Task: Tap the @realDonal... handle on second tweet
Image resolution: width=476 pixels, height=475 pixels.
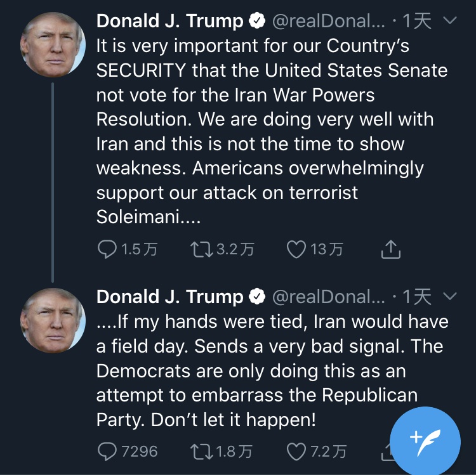Action: click(x=329, y=297)
